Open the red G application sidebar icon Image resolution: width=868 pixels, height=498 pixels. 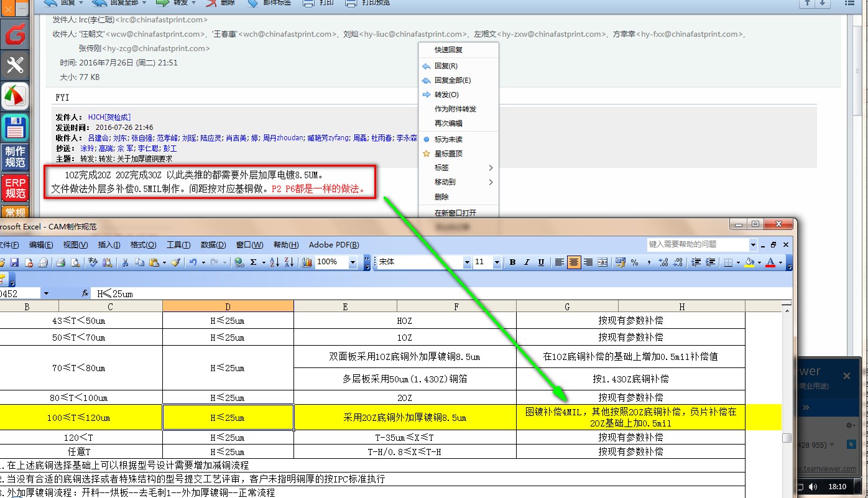16,34
